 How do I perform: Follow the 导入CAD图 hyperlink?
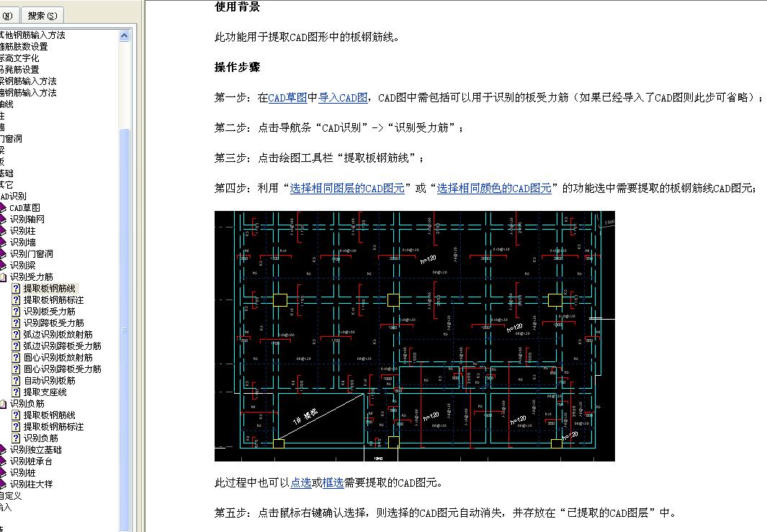[x=343, y=98]
